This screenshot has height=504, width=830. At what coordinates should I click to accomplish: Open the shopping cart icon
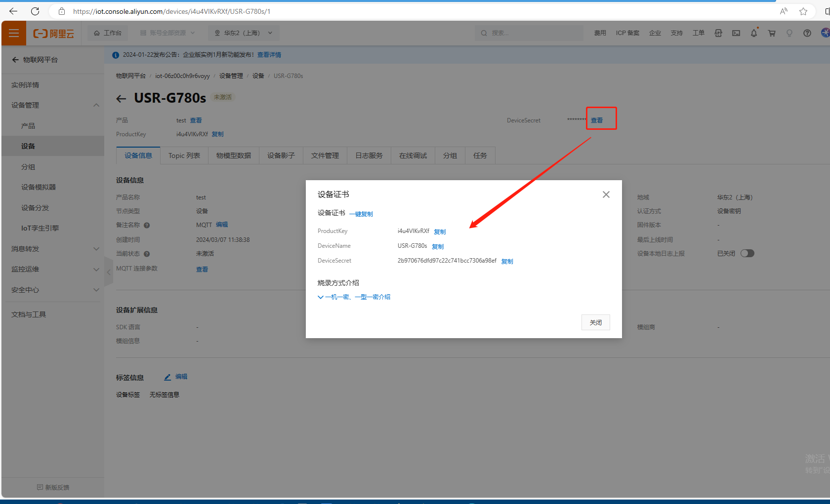[772, 33]
